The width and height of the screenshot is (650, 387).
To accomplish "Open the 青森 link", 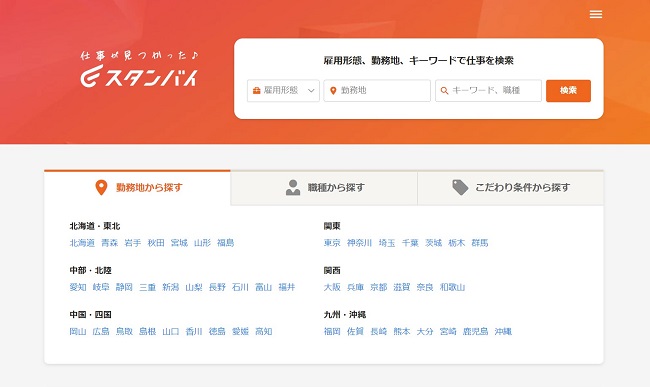I will click(109, 243).
